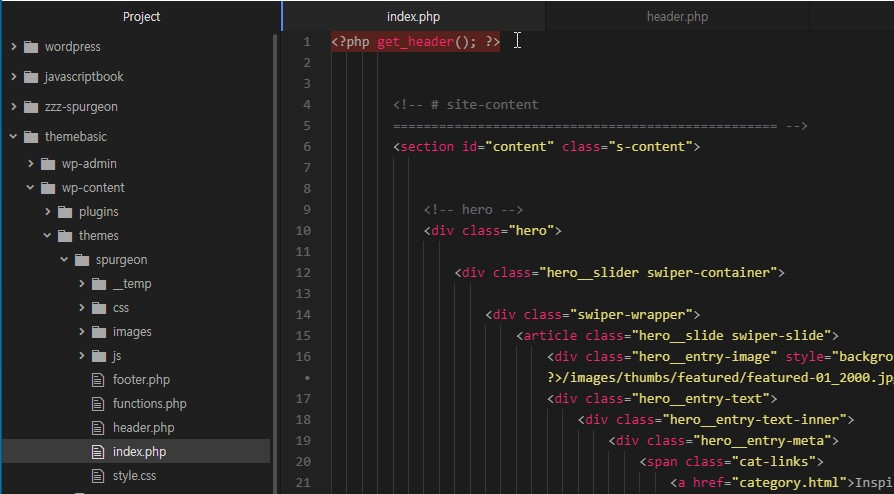Click the js folder icon
Screen dimensions: 894x494
click(x=99, y=355)
